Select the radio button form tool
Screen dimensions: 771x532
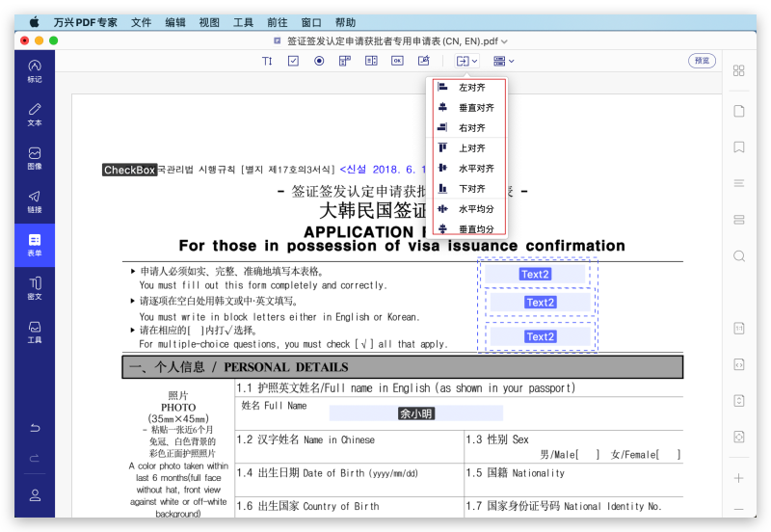point(319,61)
